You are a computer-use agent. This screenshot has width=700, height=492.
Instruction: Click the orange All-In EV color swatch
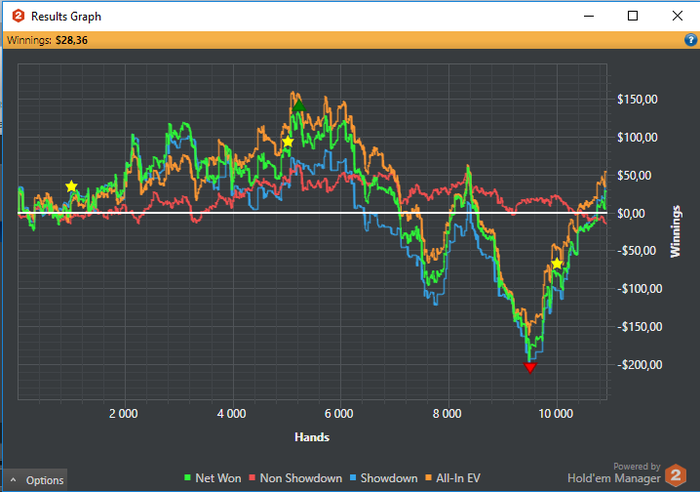(428, 478)
